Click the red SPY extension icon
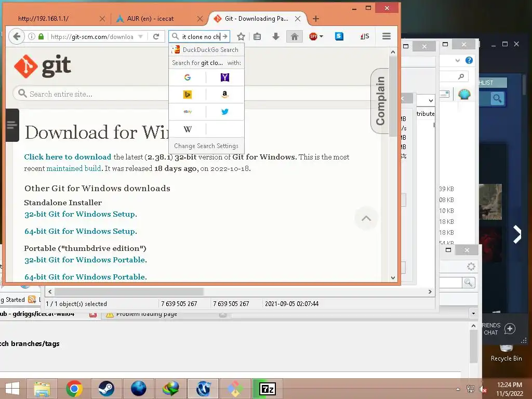 (313, 36)
